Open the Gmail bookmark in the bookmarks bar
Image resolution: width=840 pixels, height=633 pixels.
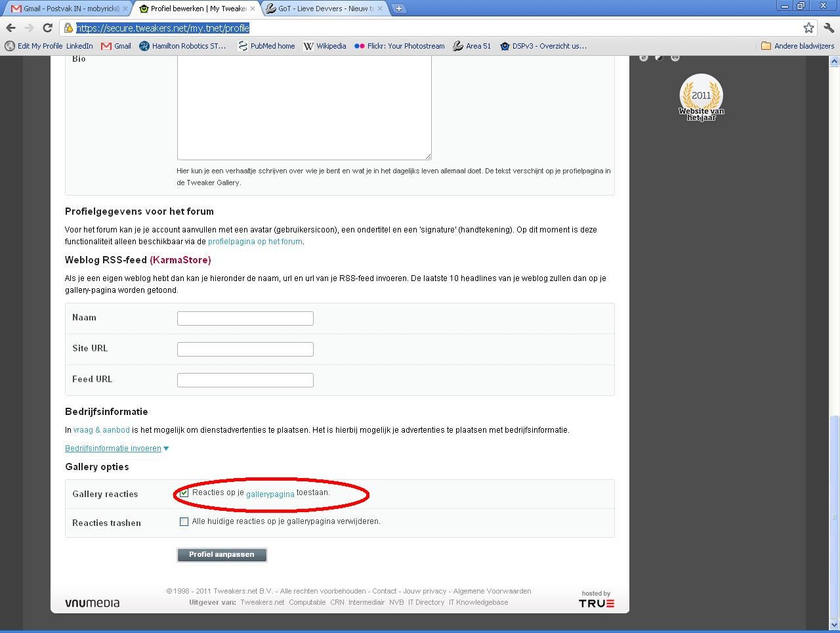coord(116,46)
